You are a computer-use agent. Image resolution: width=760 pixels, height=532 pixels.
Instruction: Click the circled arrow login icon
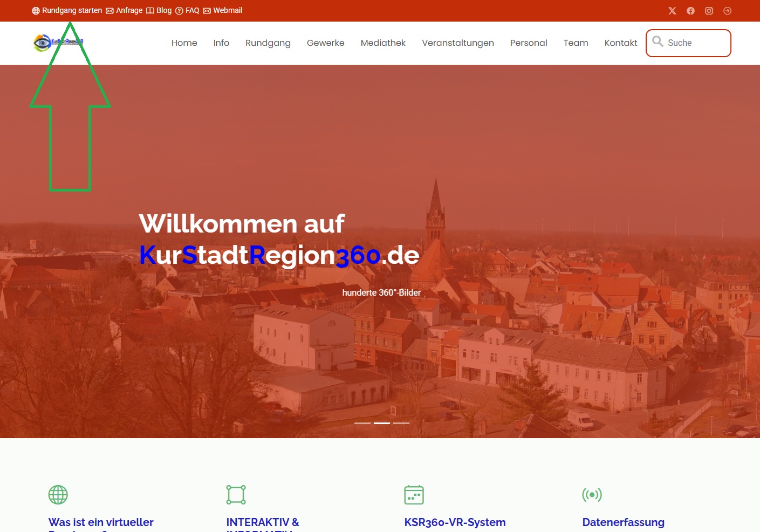point(727,11)
